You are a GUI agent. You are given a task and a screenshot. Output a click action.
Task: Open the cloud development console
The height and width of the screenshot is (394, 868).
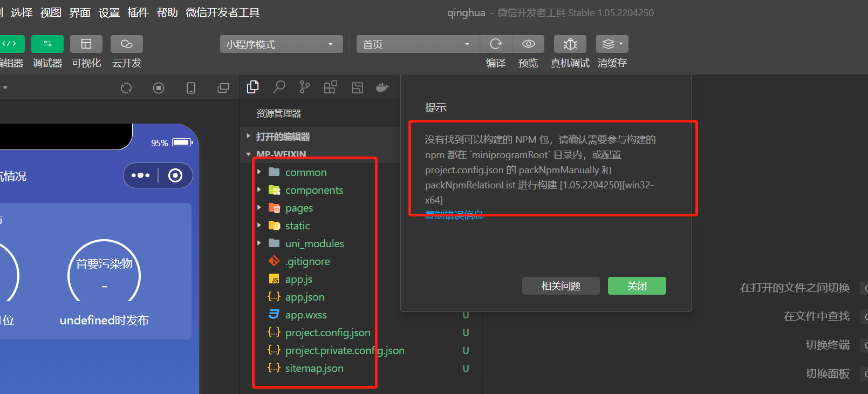tap(127, 44)
